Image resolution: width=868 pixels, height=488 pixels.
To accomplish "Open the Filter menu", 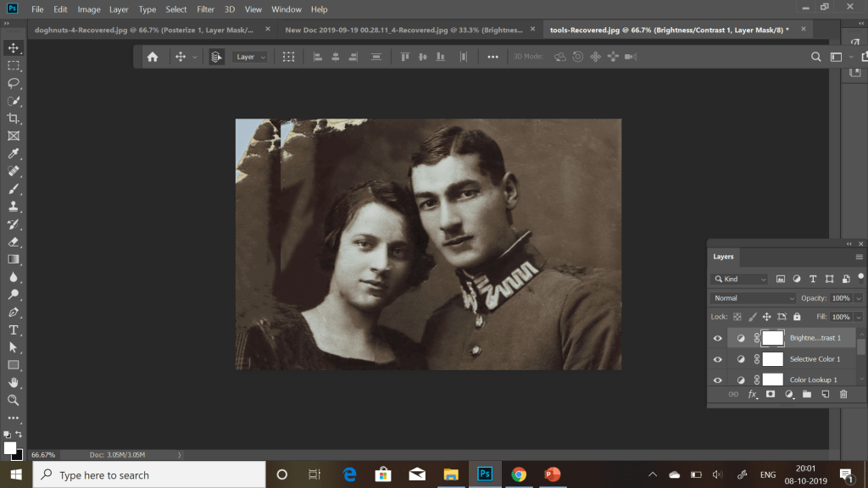I will tap(205, 9).
